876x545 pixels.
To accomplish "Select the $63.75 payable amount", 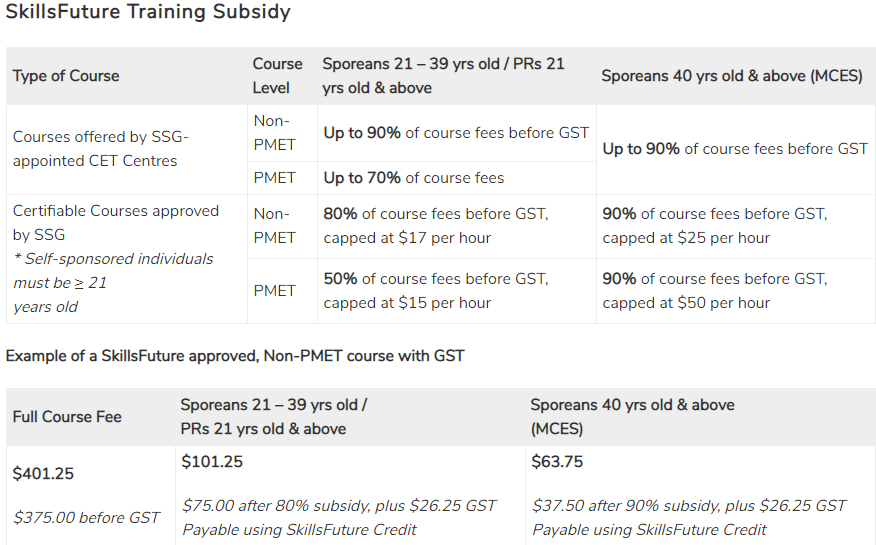I will pyautogui.click(x=557, y=462).
